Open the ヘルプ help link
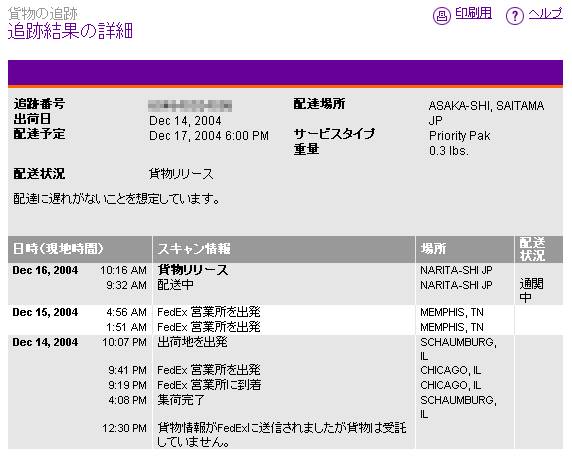 coord(545,14)
